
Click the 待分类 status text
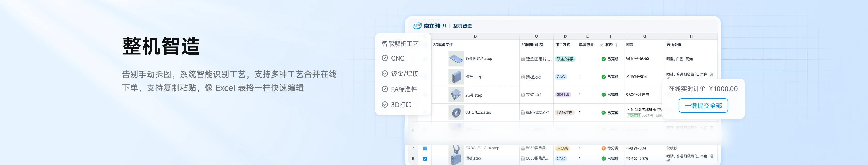613,148
